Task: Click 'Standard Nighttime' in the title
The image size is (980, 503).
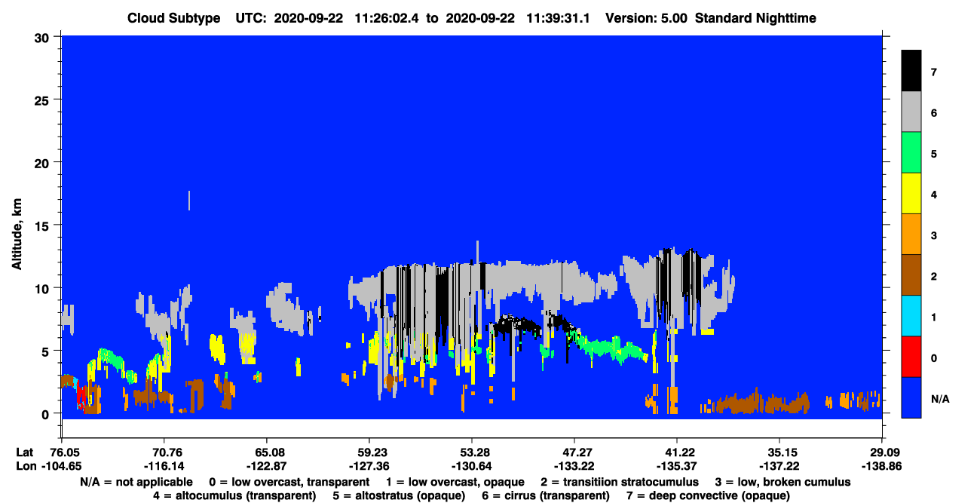Action: (754, 18)
